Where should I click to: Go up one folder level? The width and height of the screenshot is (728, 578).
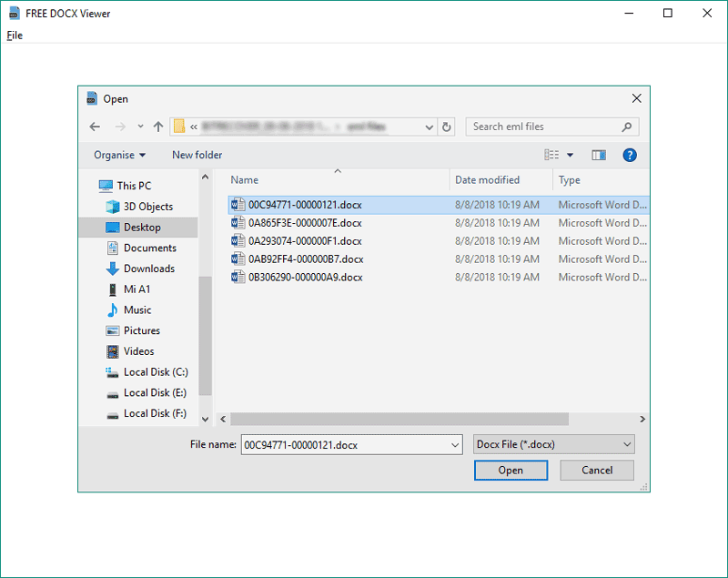[158, 127]
